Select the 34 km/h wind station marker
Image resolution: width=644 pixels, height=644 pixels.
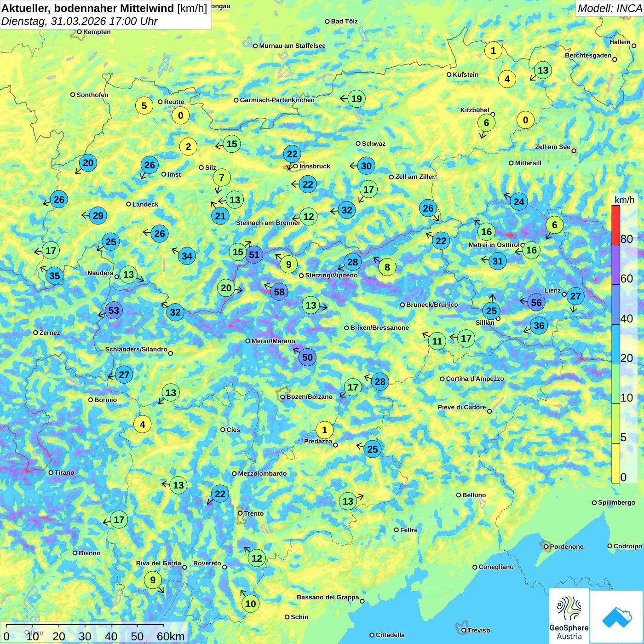[187, 256]
